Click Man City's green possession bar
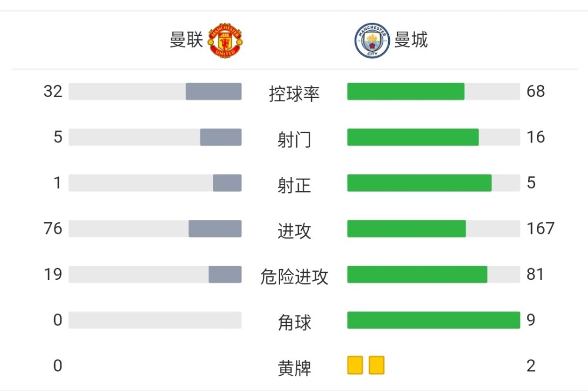The height and width of the screenshot is (391, 588). [x=406, y=92]
